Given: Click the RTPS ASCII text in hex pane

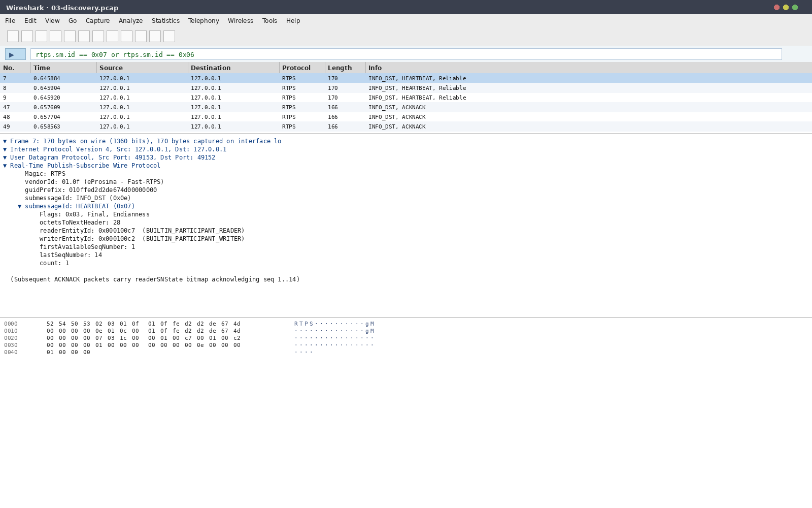Looking at the screenshot, I should click(x=303, y=324).
